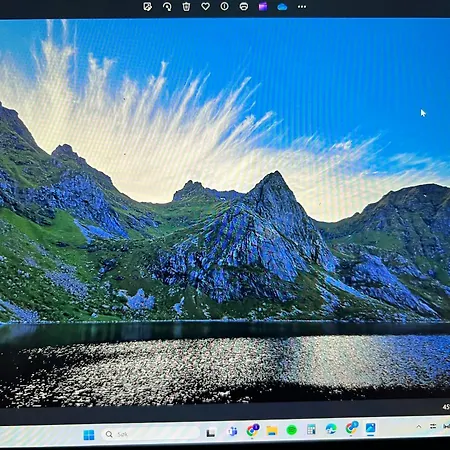Rotate the photo
Viewport: 450px width, 450px height.
[167, 7]
